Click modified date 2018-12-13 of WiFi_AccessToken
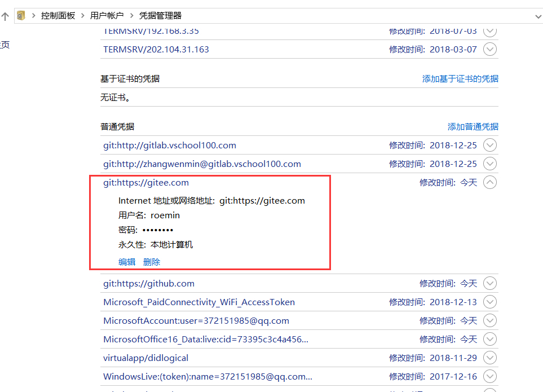Screen dimensions: 543x392 453,302
